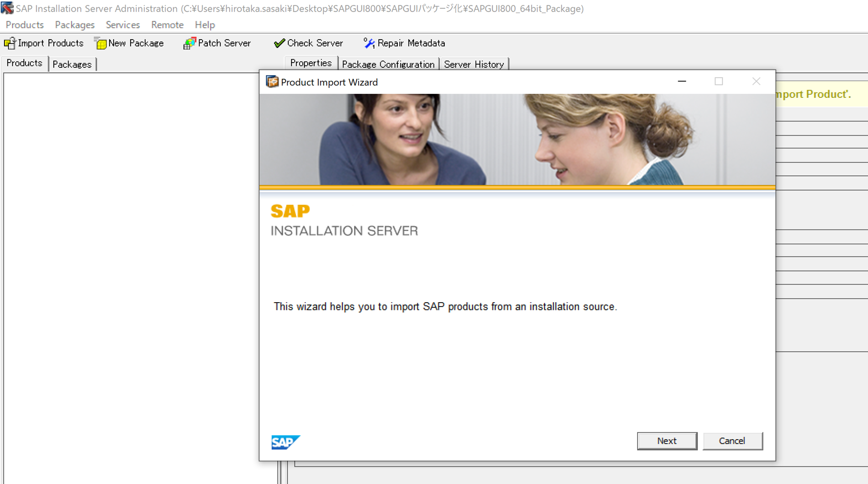Screen dimensions: 868x484
Task: Click the Check Server green checkmark icon
Action: [279, 44]
